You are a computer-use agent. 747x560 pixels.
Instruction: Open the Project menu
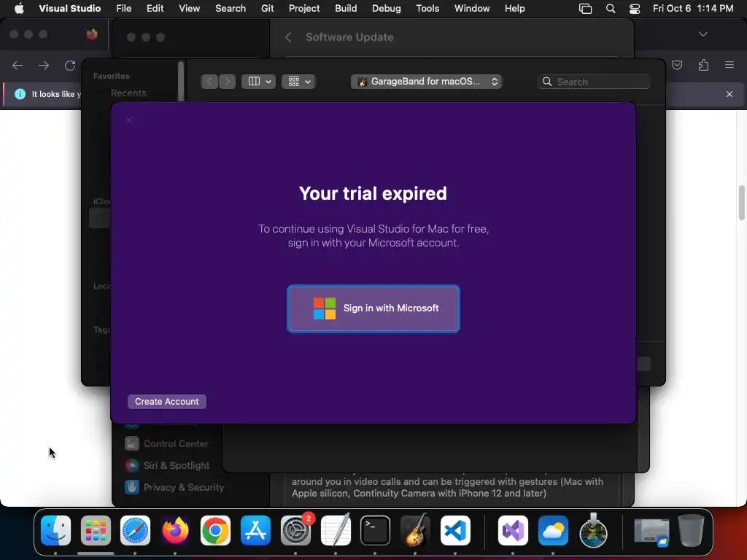click(x=304, y=8)
